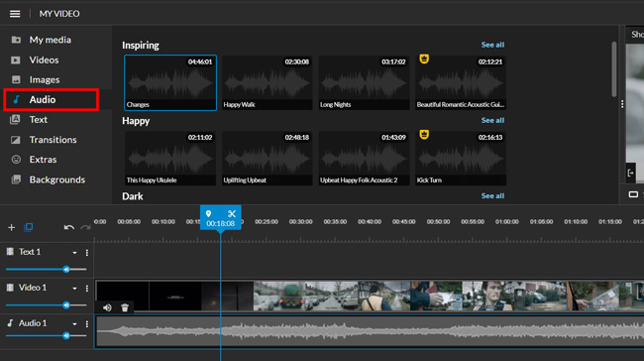This screenshot has height=361, width=644.
Task: Select the Kick Turn audio clip
Action: click(x=461, y=159)
